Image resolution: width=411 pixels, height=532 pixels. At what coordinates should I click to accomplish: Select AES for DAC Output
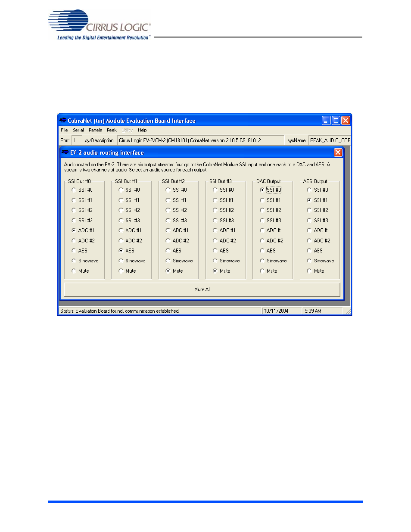[268, 251]
